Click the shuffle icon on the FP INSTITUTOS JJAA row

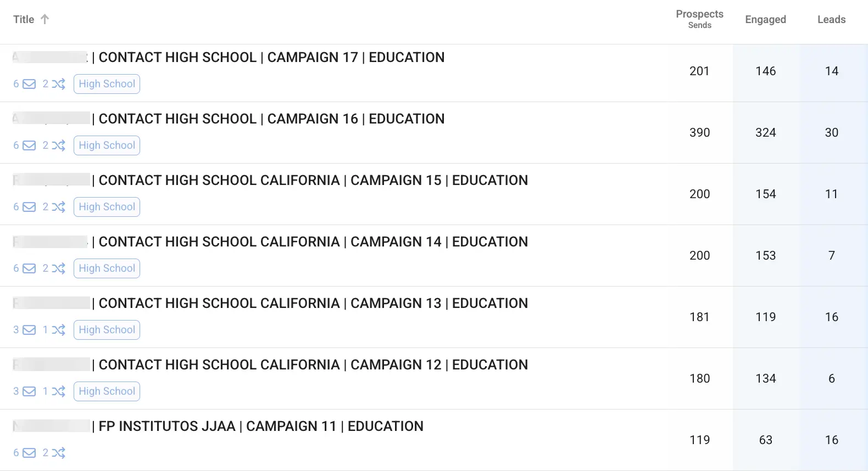click(59, 453)
